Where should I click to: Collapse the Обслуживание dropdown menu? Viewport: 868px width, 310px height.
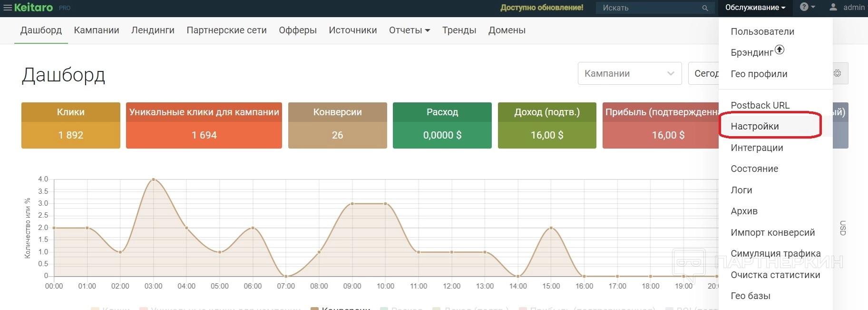click(755, 8)
